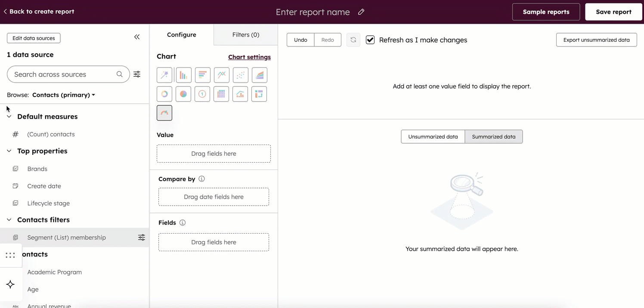The height and width of the screenshot is (308, 644).
Task: Select the horizontal bar chart type
Action: (202, 75)
